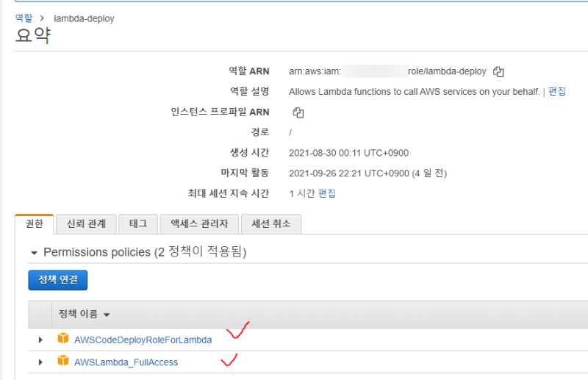Open the 세션 취소 tab

271,224
